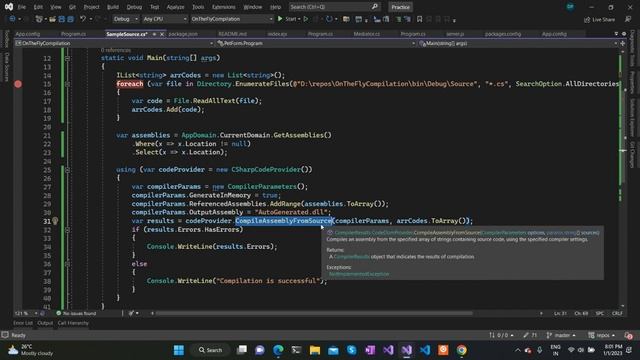Open the OnTheFlyCompilation startup project dropdown
The height and width of the screenshot is (360, 640).
(231, 19)
